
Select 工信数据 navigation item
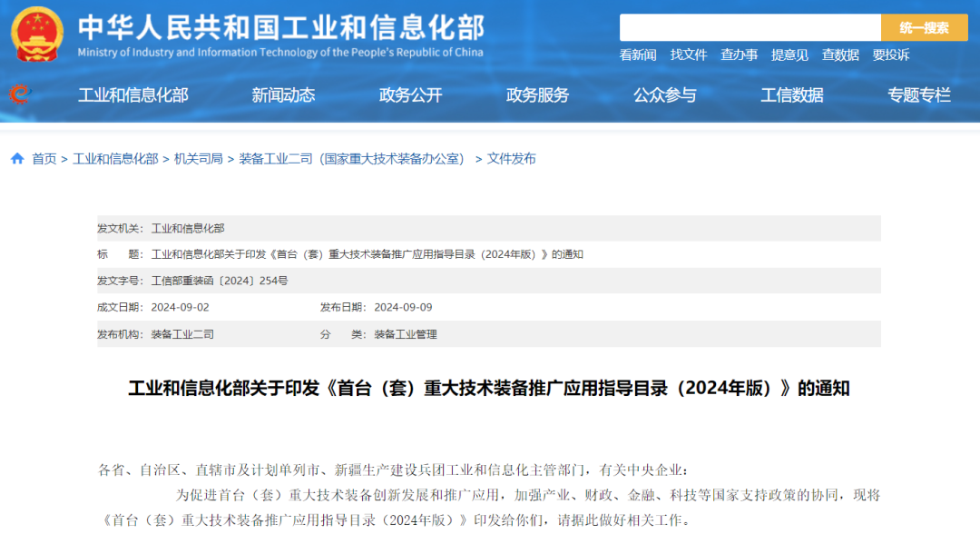[x=792, y=95]
